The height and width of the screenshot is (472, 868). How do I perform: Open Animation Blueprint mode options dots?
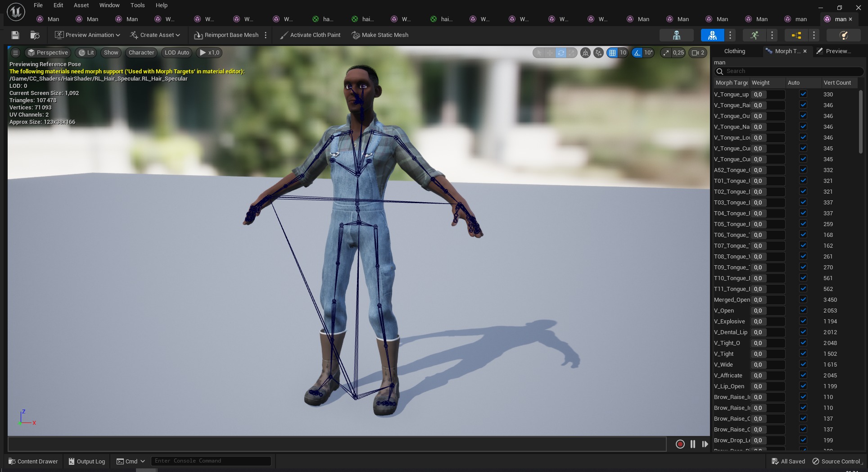(814, 35)
